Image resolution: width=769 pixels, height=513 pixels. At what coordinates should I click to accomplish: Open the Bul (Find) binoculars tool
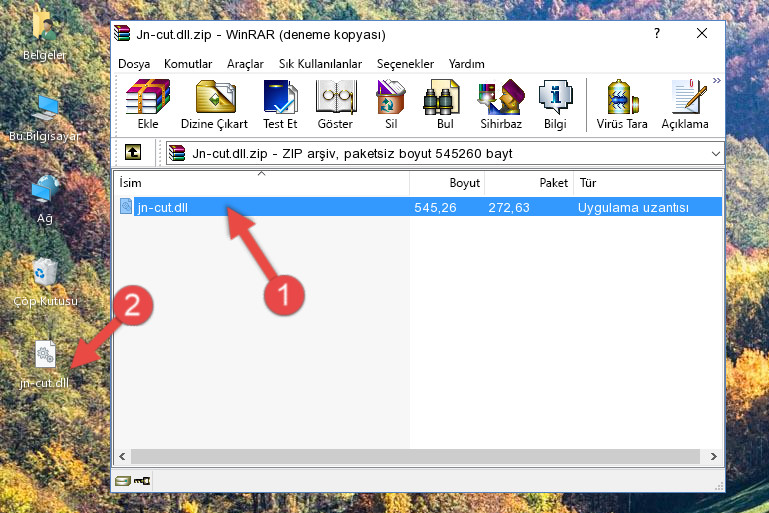444,104
